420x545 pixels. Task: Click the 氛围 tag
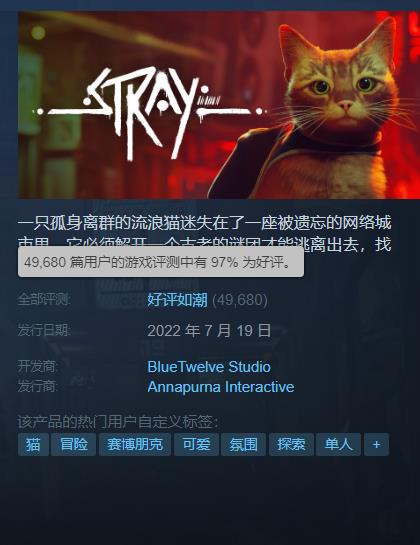pyautogui.click(x=243, y=444)
